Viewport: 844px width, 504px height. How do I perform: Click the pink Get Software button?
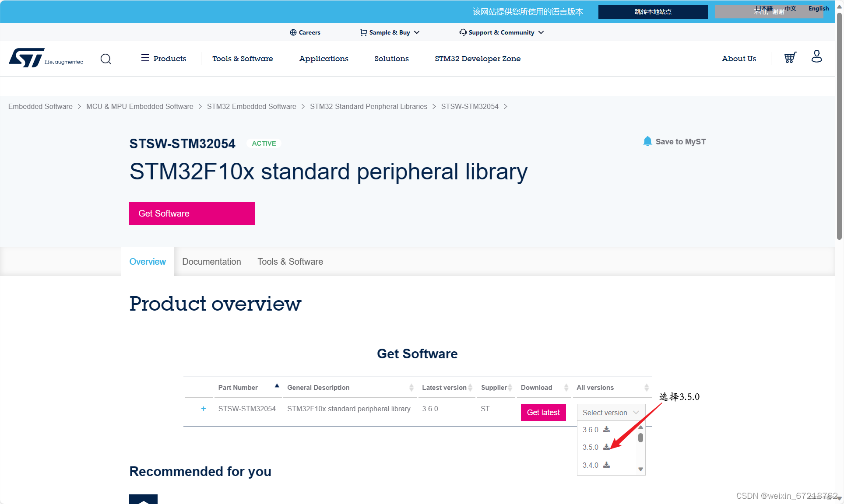(192, 213)
